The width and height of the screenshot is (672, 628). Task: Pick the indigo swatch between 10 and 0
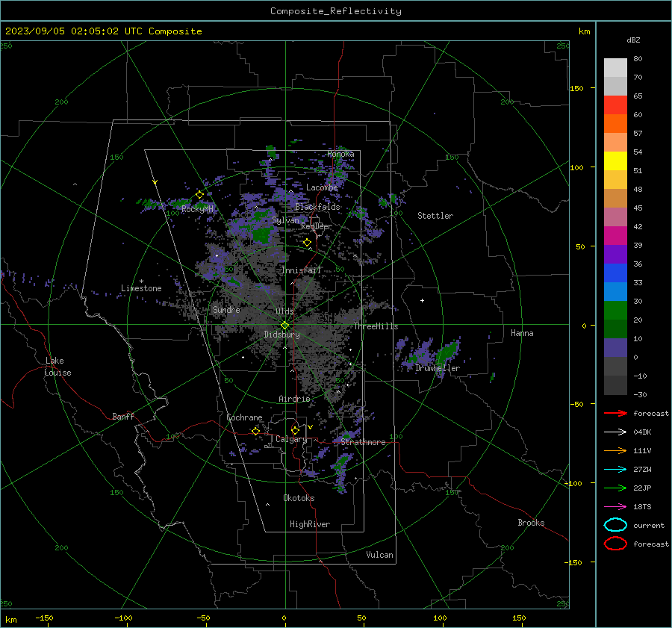tap(615, 348)
